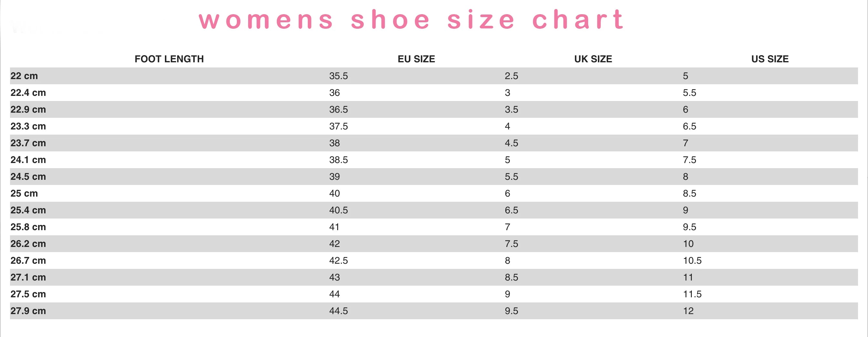Screen dimensions: 868x337
Task: Select the 23.3 cm foot length cell
Action: coord(28,127)
